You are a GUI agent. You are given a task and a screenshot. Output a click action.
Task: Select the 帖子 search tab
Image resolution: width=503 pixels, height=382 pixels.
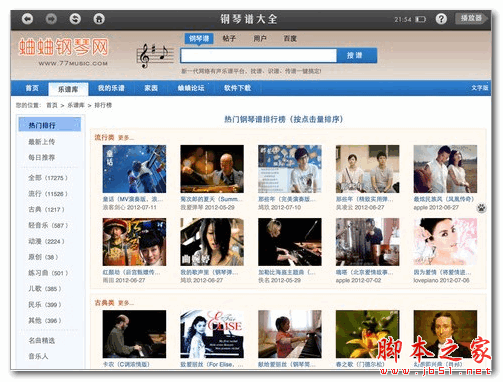[229, 38]
